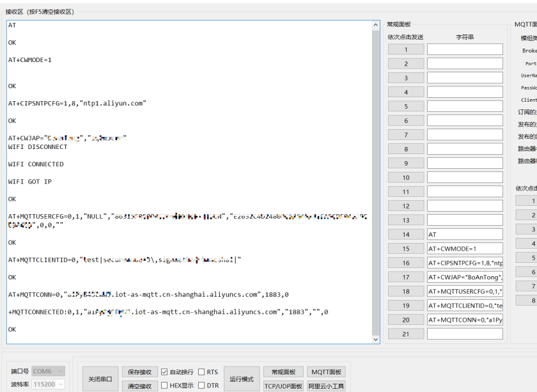The height and width of the screenshot is (392, 537).
Task: Click send button 14 for AT
Action: point(406,235)
